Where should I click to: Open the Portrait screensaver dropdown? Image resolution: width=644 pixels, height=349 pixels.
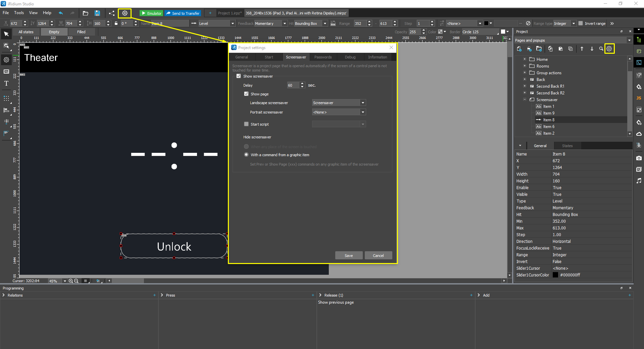(363, 112)
